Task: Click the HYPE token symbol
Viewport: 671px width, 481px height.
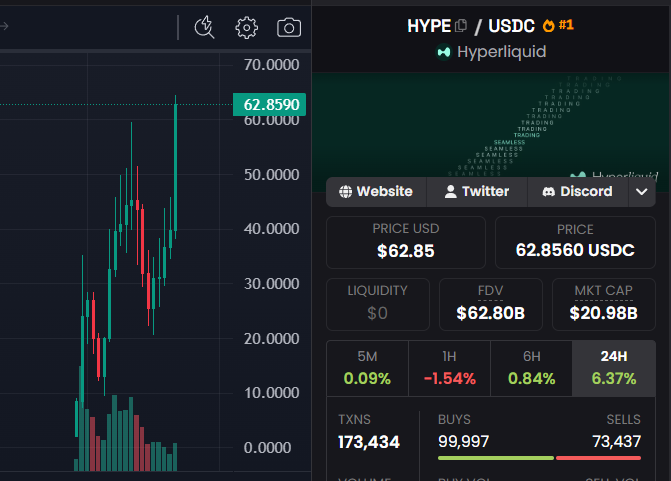Action: (429, 26)
